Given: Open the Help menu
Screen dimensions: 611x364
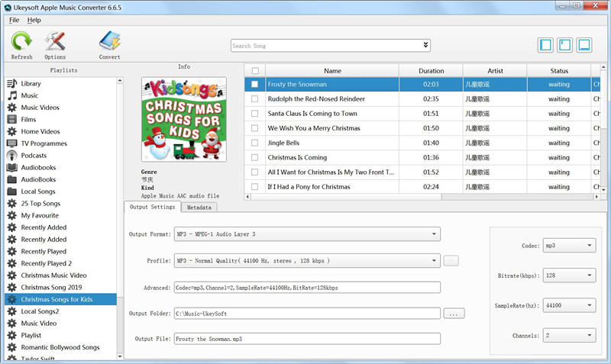Looking at the screenshot, I should 34,20.
